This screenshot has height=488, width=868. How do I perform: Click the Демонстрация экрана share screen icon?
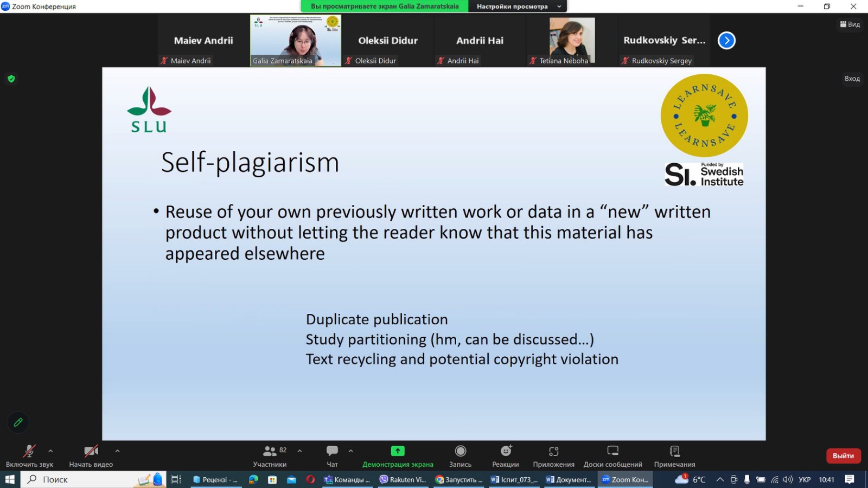(398, 451)
